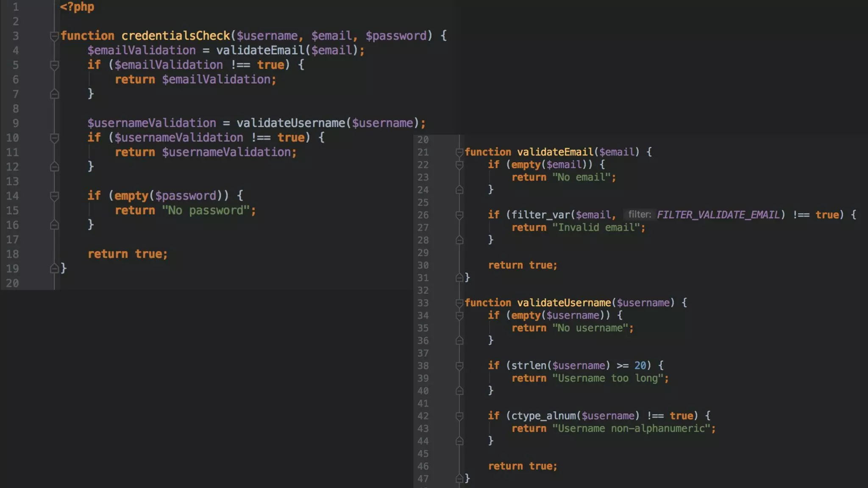868x488 pixels.
Task: Click the 'filter:' parameter inlay hint
Action: point(639,215)
